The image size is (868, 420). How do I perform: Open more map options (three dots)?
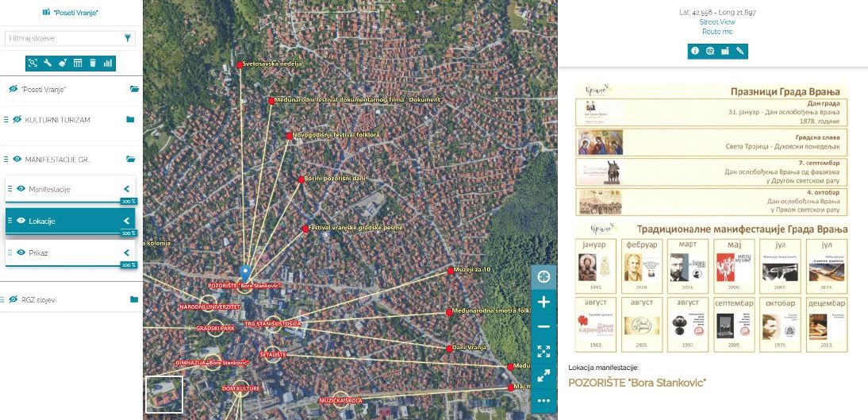543,401
